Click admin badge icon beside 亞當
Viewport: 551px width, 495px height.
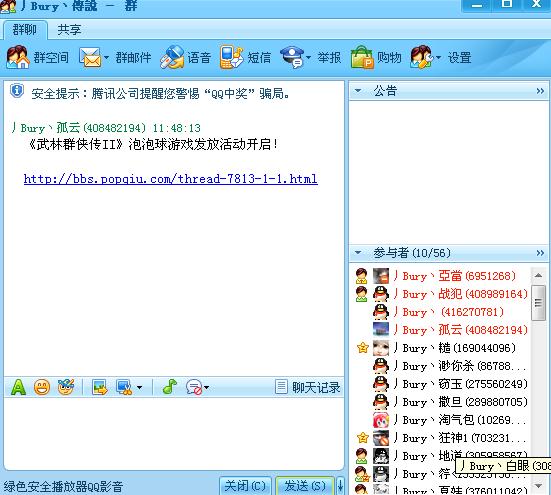click(x=362, y=276)
